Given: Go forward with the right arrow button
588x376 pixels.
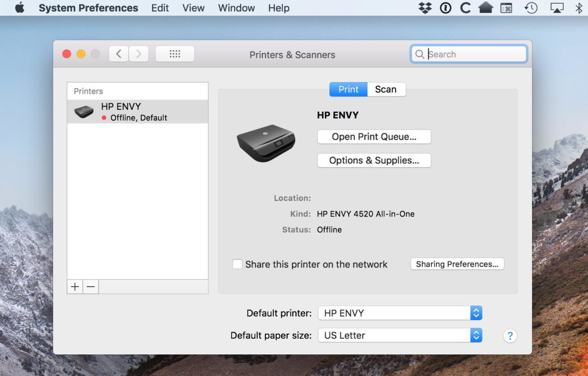Looking at the screenshot, I should click(x=138, y=54).
